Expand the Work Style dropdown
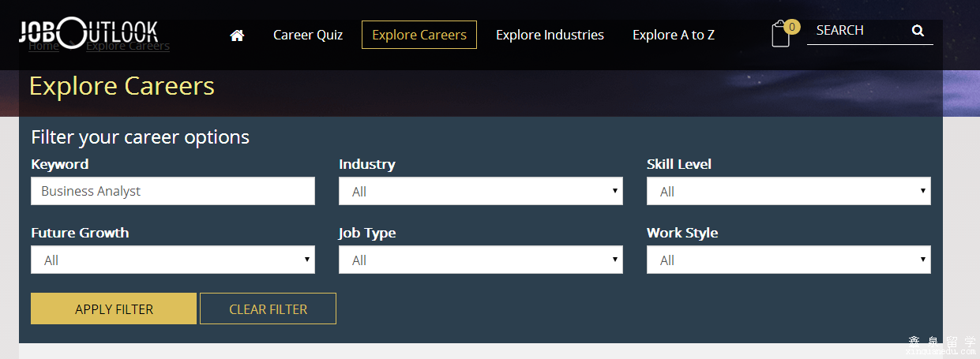Image resolution: width=980 pixels, height=359 pixels. [x=788, y=260]
